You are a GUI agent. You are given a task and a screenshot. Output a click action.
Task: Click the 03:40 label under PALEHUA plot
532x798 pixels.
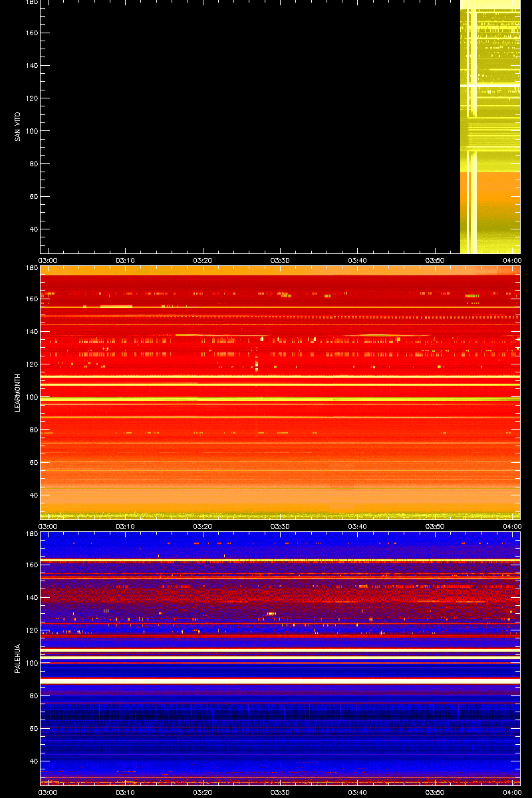tap(358, 792)
